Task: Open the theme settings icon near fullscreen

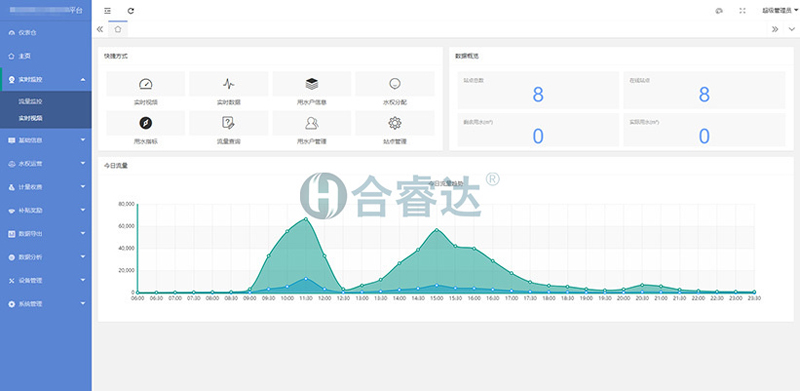Action: [x=719, y=11]
